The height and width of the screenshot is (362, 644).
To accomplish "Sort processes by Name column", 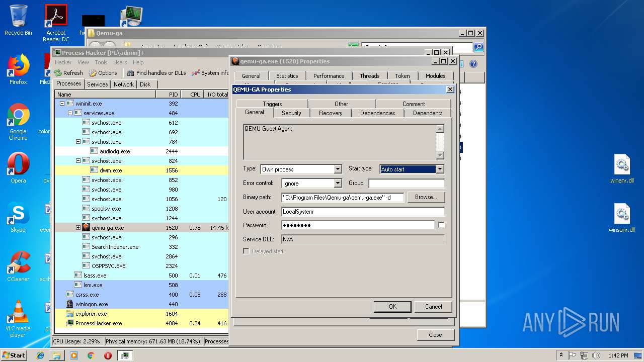I will coord(105,94).
